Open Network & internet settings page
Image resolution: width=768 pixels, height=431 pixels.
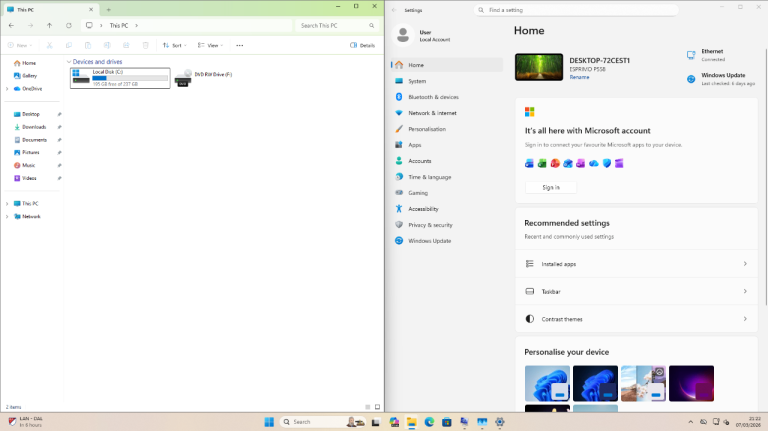432,113
